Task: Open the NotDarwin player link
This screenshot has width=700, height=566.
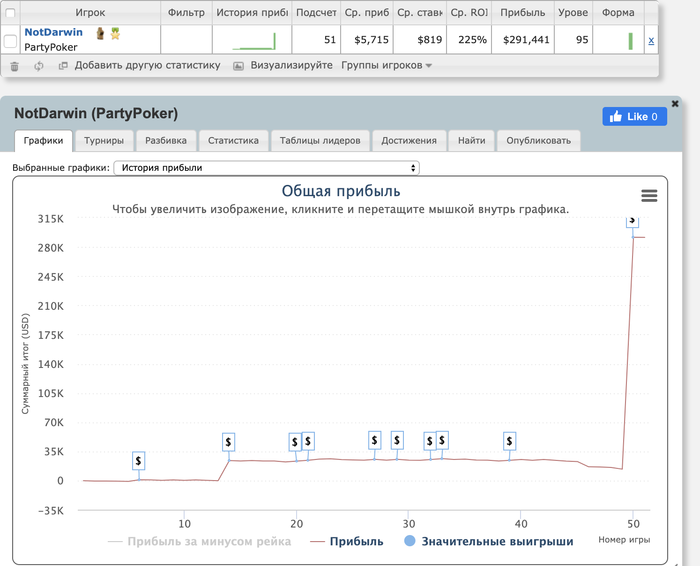Action: tap(54, 32)
